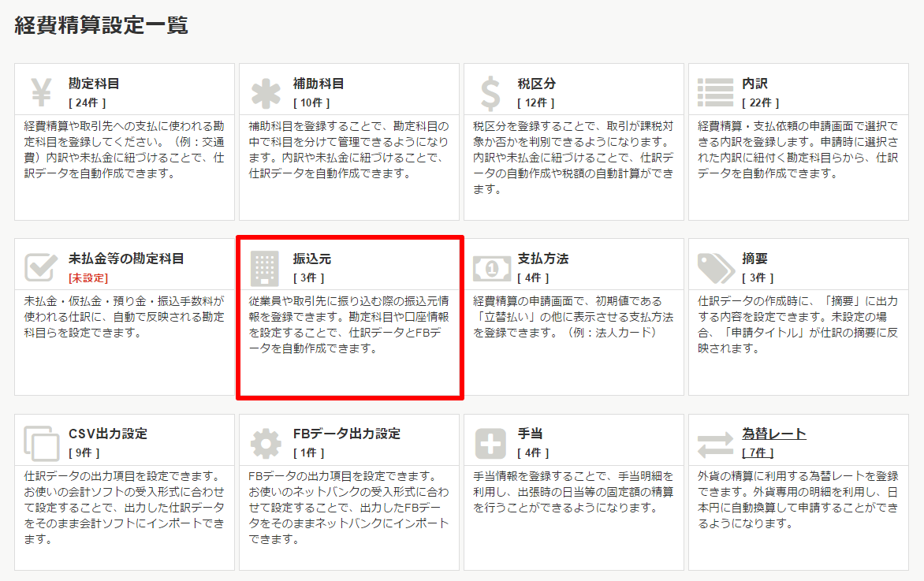Screen dimensions: 924x581
Task: Click the checkmark icon for 未払金等の勘定科目
Action: pyautogui.click(x=41, y=268)
